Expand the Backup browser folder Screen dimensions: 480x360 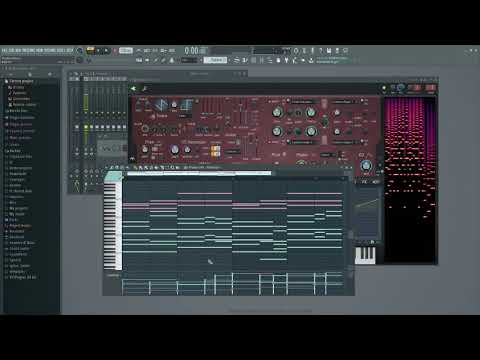pyautogui.click(x=14, y=151)
